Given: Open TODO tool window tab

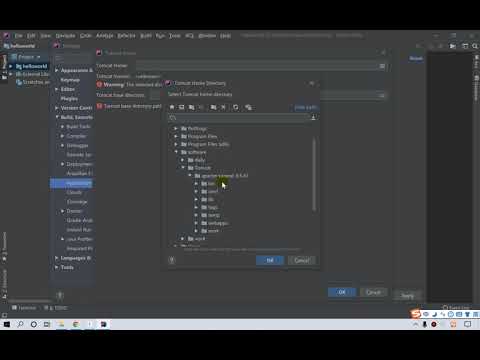Looking at the screenshot, I should tap(56, 308).
